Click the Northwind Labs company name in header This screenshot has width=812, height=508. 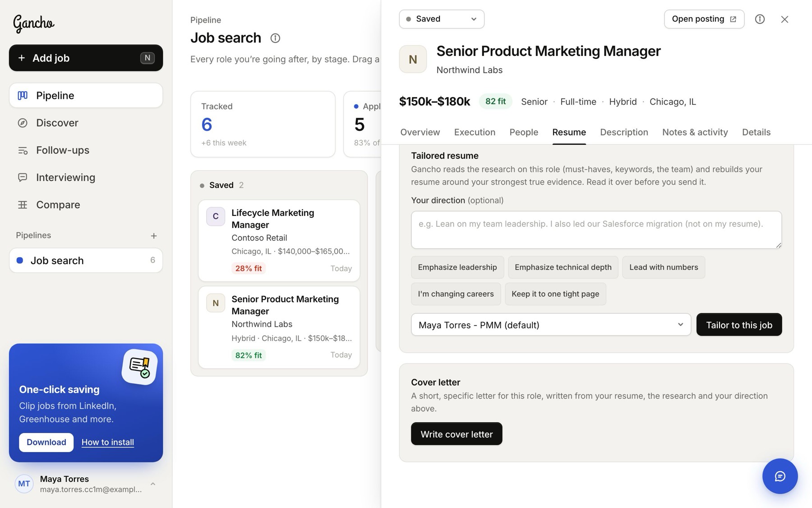pos(469,70)
